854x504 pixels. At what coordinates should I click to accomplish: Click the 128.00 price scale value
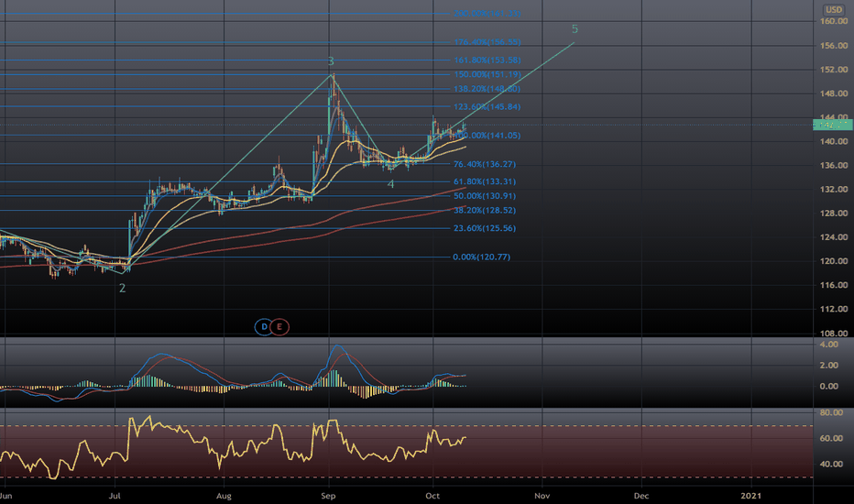tap(834, 213)
